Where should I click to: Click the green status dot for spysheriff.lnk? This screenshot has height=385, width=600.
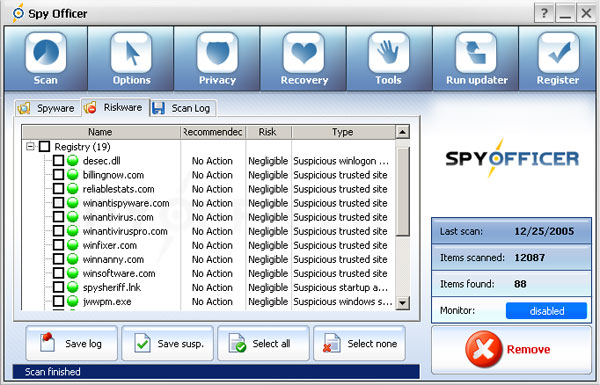tap(72, 287)
